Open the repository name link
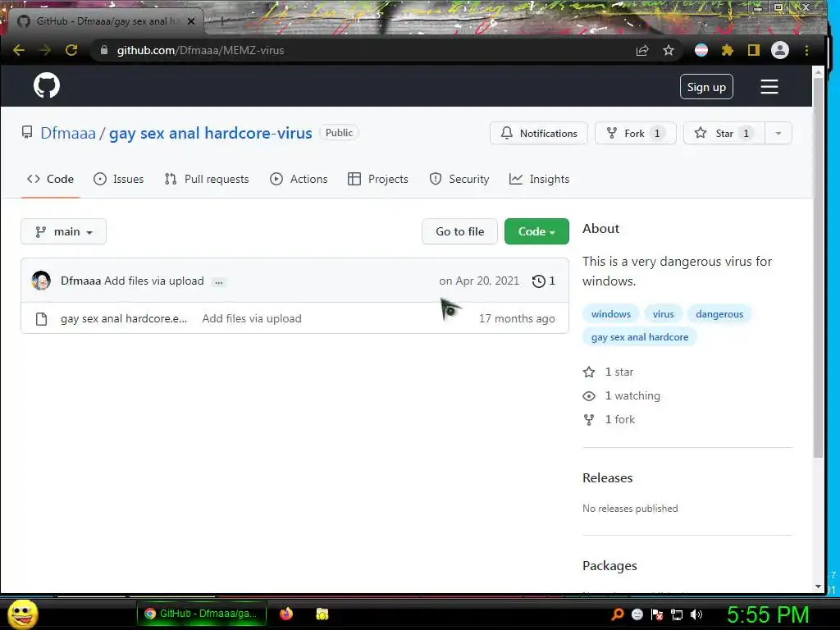Screen dimensions: 840x630 [x=211, y=134]
